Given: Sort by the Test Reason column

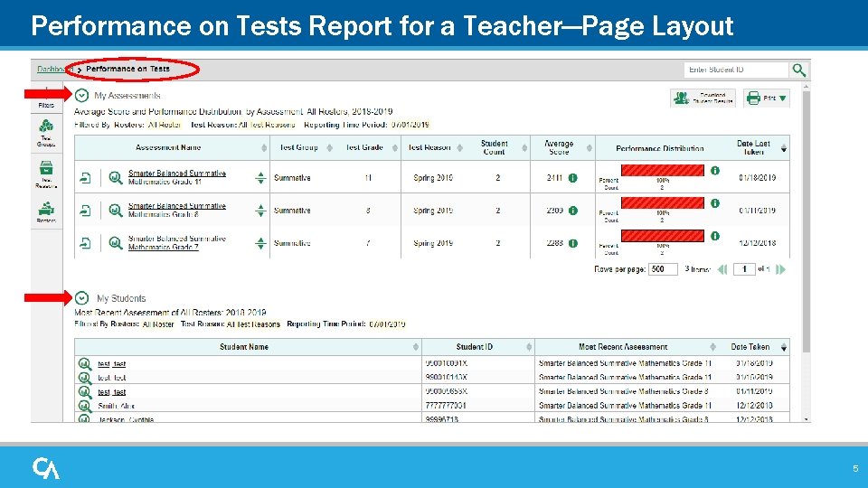Looking at the screenshot, I should pos(459,147).
